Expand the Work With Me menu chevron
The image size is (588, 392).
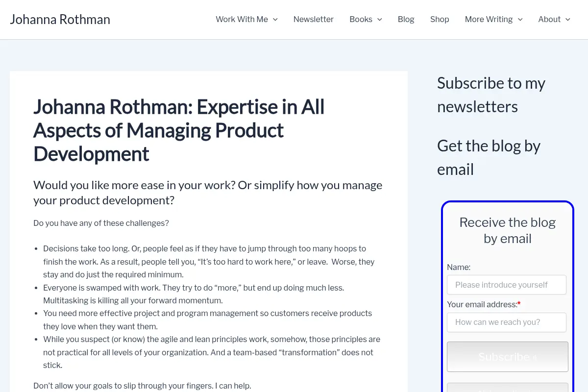(x=275, y=20)
